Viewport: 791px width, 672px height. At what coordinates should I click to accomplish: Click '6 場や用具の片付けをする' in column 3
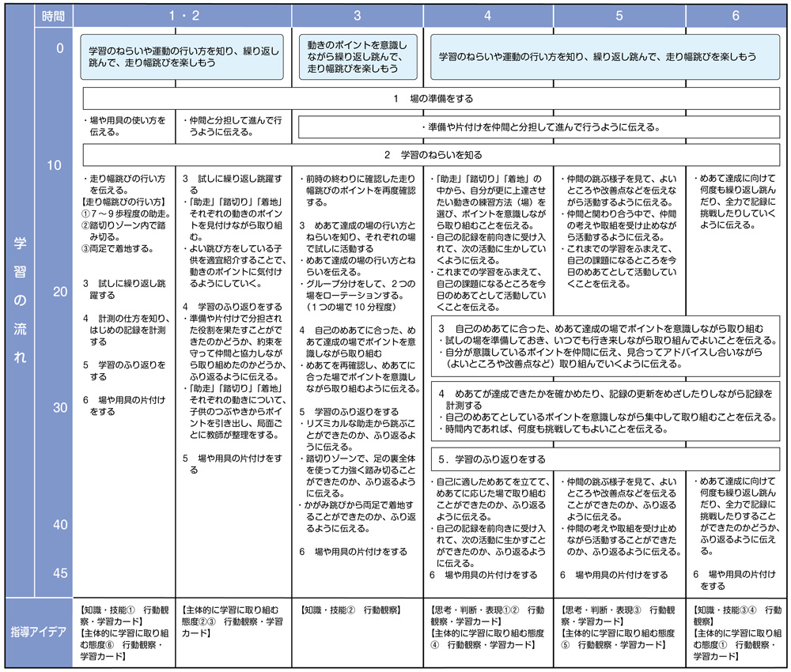(353, 552)
